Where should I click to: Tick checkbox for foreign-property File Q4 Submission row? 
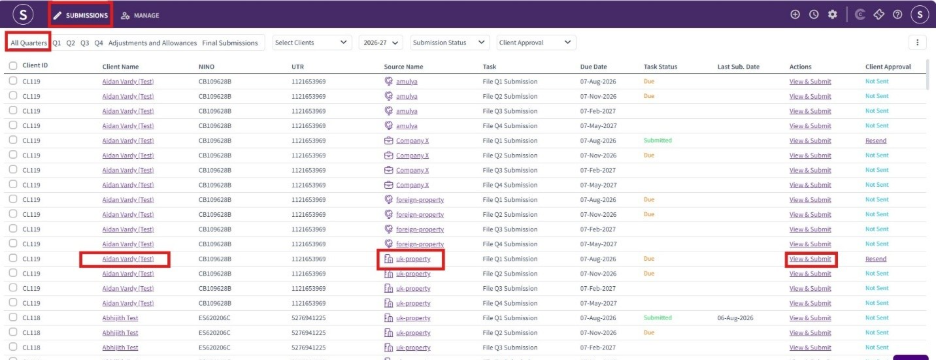point(13,244)
